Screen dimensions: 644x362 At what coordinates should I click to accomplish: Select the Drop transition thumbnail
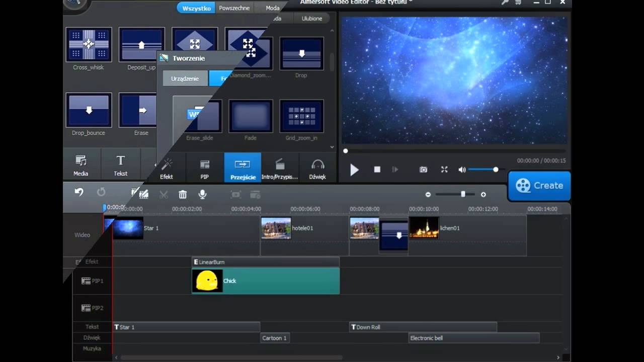pyautogui.click(x=301, y=53)
